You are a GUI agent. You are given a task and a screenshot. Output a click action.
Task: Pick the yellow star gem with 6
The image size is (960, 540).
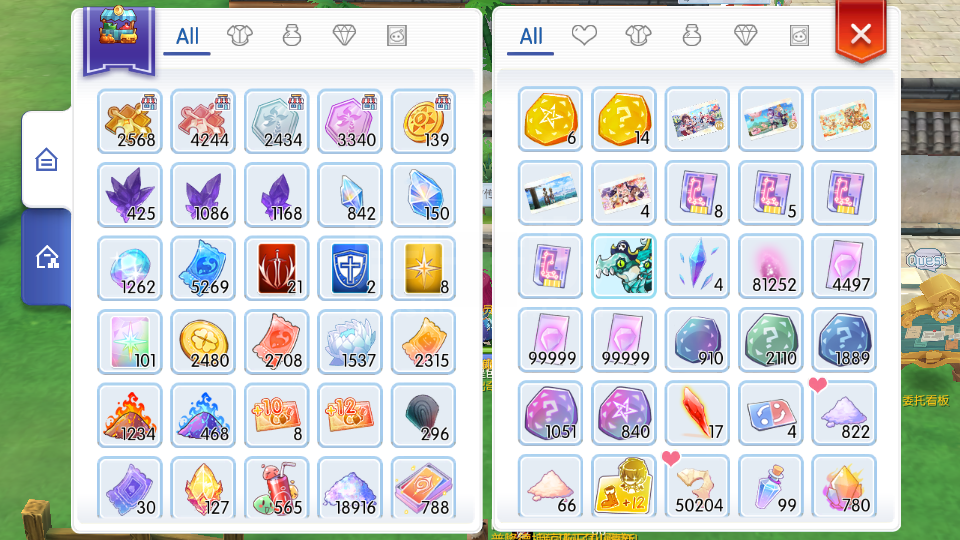[x=550, y=119]
